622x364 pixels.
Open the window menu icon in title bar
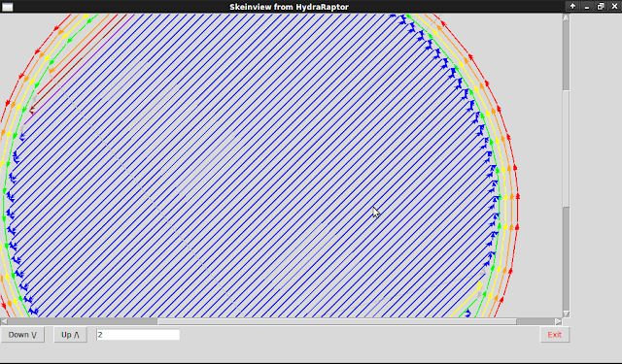pyautogui.click(x=8, y=7)
